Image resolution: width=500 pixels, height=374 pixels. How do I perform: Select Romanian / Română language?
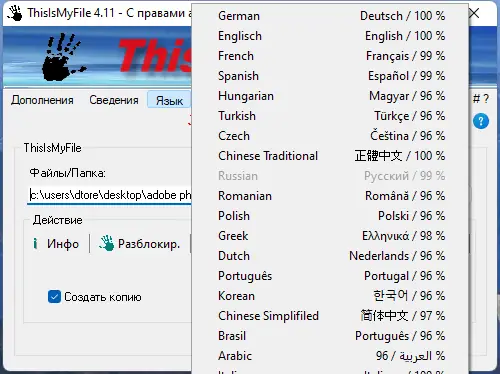click(331, 196)
